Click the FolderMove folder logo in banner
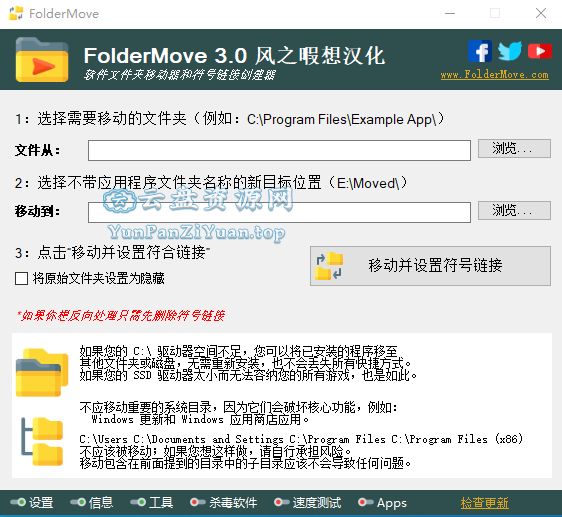The image size is (562, 517). point(42,60)
